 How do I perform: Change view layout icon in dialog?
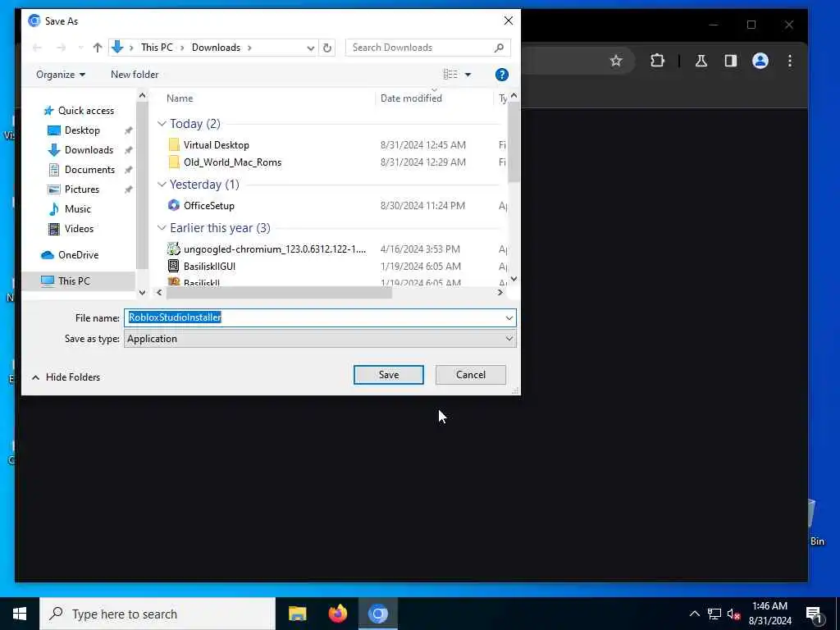(x=450, y=75)
